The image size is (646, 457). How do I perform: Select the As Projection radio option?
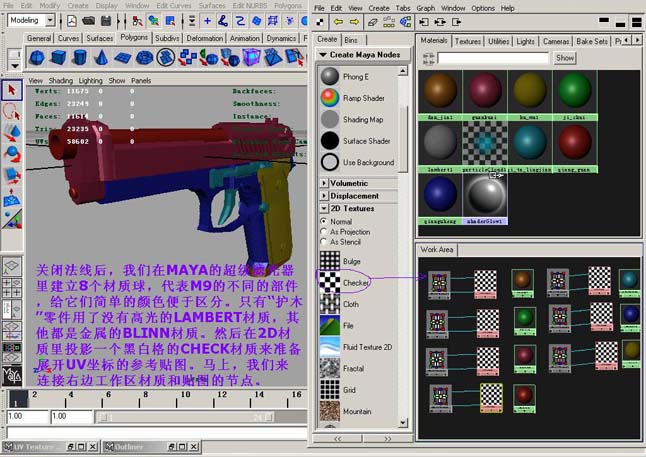coord(324,232)
